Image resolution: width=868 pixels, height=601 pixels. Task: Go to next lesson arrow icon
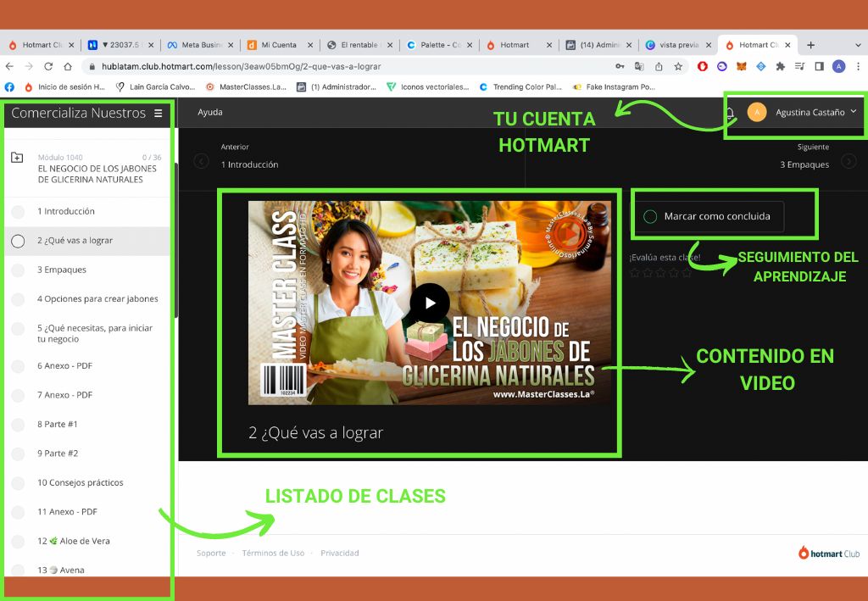[x=849, y=161]
